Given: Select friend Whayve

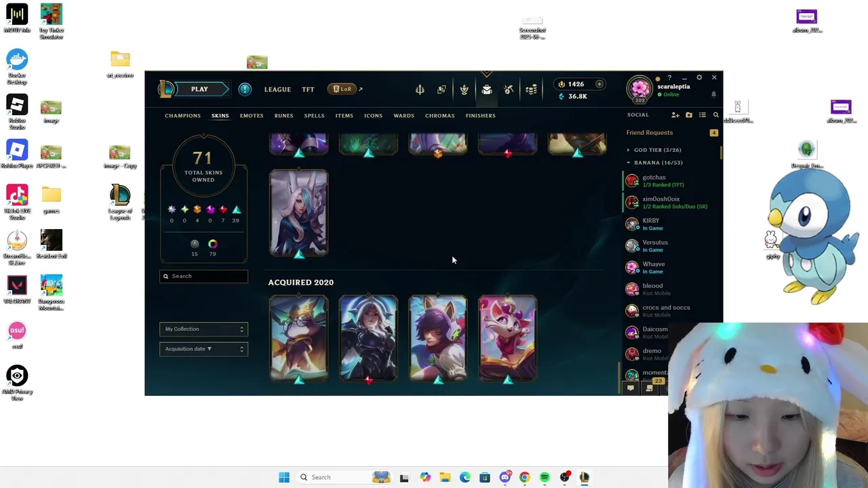Looking at the screenshot, I should [671, 268].
